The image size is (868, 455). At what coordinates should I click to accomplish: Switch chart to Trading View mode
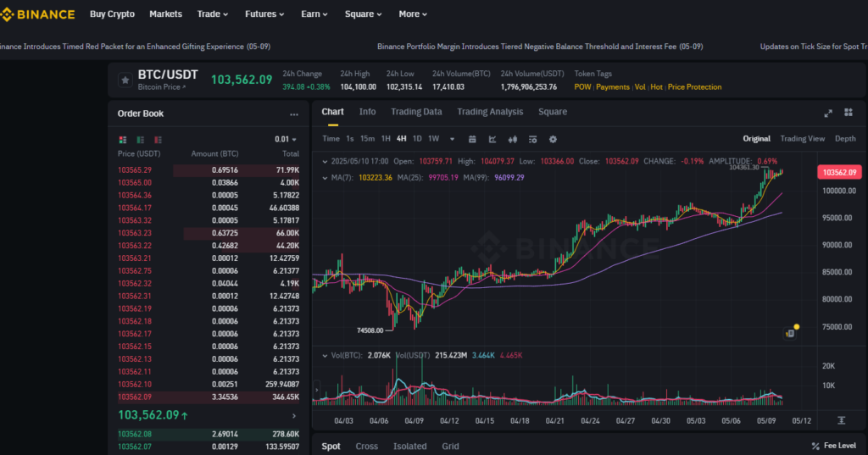pyautogui.click(x=802, y=139)
